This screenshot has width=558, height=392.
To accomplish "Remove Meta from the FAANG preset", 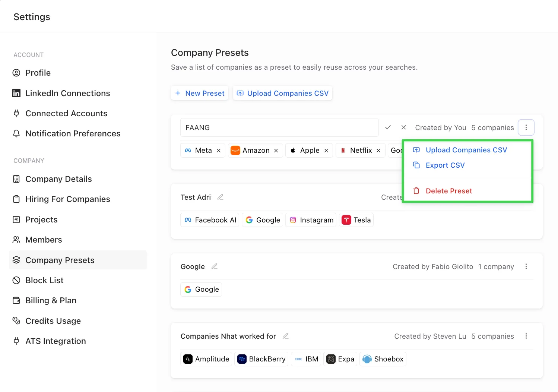I will (x=219, y=151).
